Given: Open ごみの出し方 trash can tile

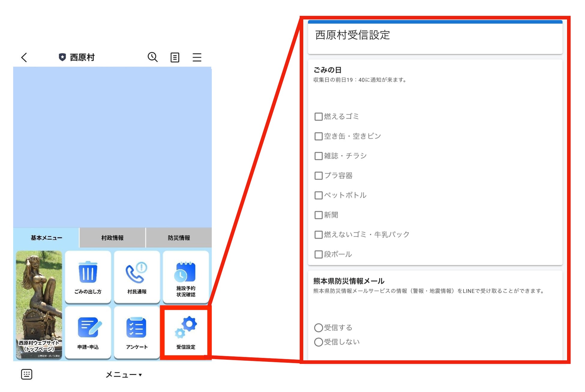Looking at the screenshot, I should click(x=88, y=277).
